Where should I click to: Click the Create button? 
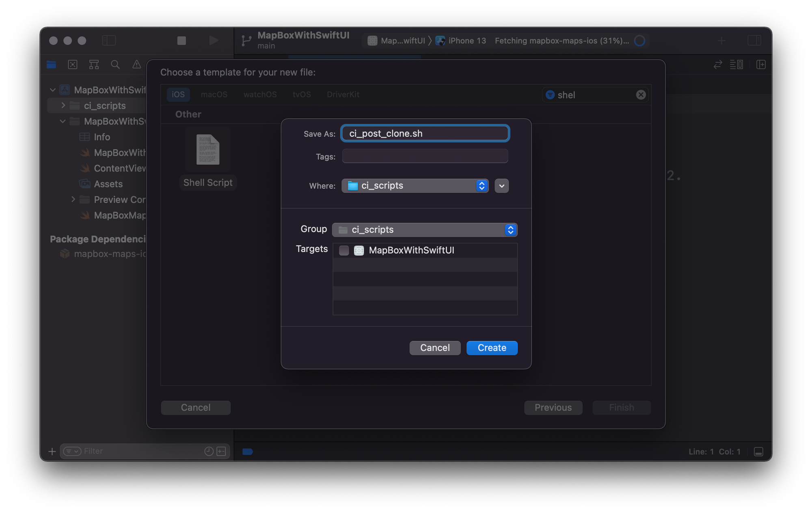[492, 348]
